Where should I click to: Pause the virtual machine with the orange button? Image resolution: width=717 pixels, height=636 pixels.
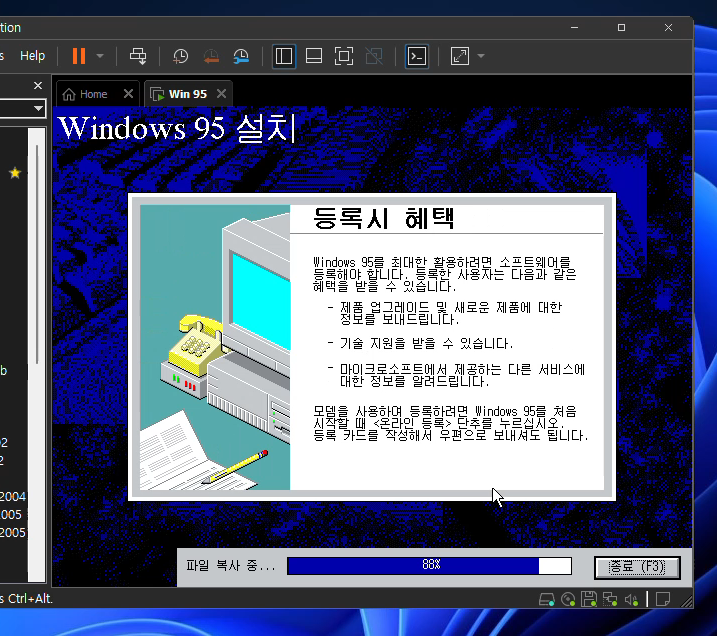click(79, 56)
